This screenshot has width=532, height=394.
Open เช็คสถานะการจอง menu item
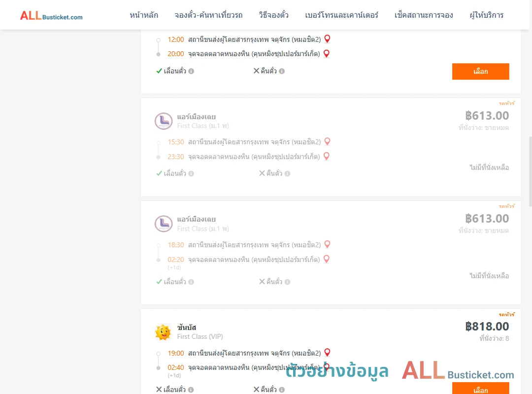(x=424, y=15)
